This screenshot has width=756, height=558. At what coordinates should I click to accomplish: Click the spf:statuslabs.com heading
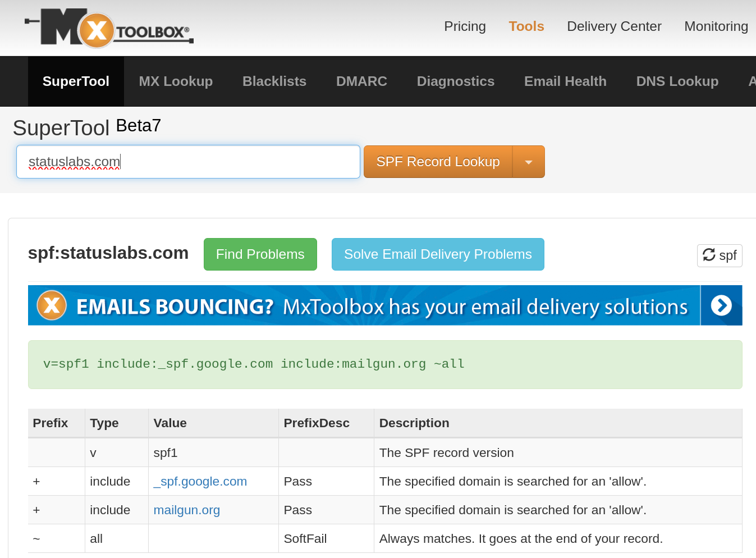(108, 253)
